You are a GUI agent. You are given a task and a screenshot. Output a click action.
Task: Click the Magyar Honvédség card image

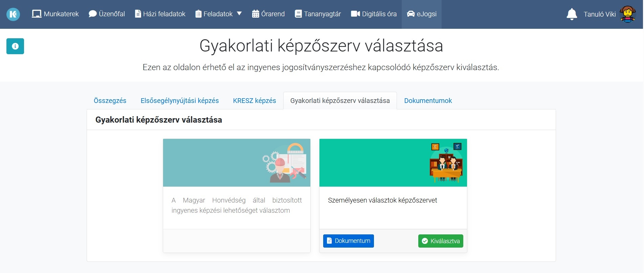237,163
